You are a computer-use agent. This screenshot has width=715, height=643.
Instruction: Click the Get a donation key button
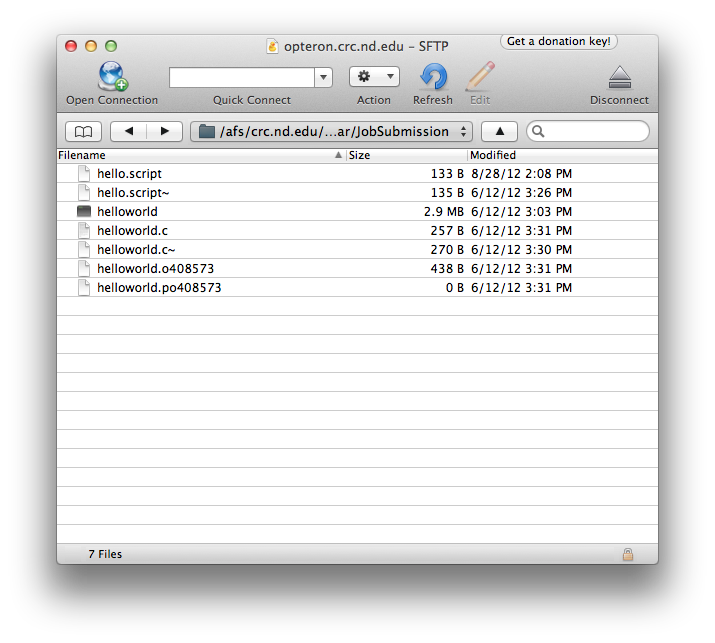[559, 42]
